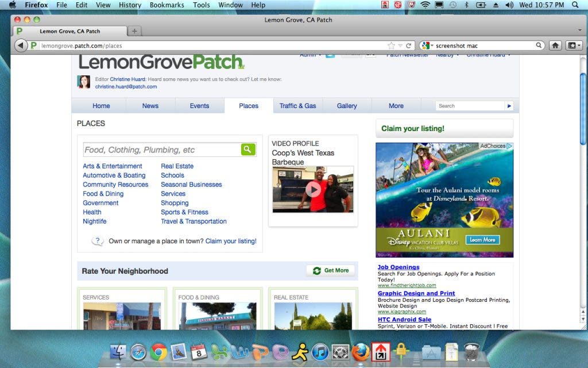Viewport: 588px width, 368px height.
Task: Open the Finder icon in the Dock
Action: (x=118, y=352)
